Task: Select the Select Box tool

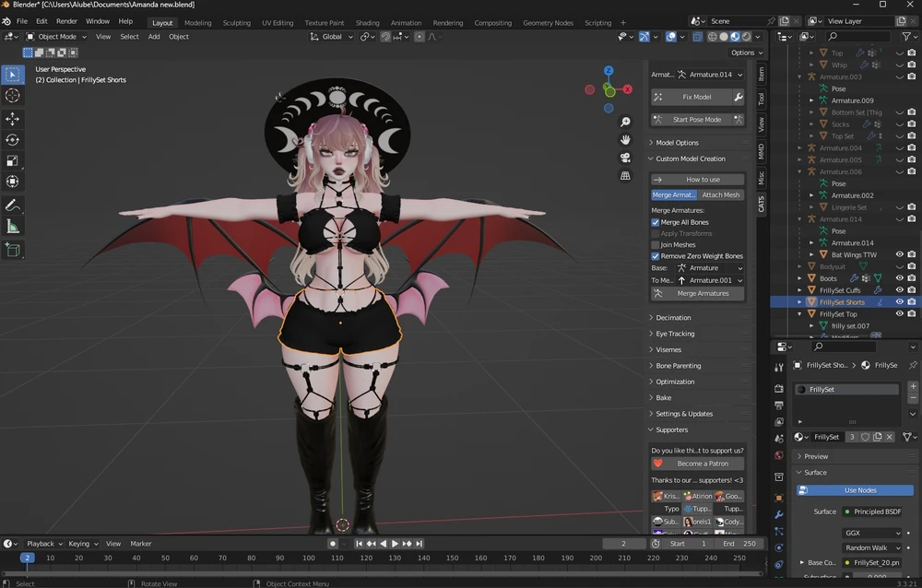Action: click(12, 75)
